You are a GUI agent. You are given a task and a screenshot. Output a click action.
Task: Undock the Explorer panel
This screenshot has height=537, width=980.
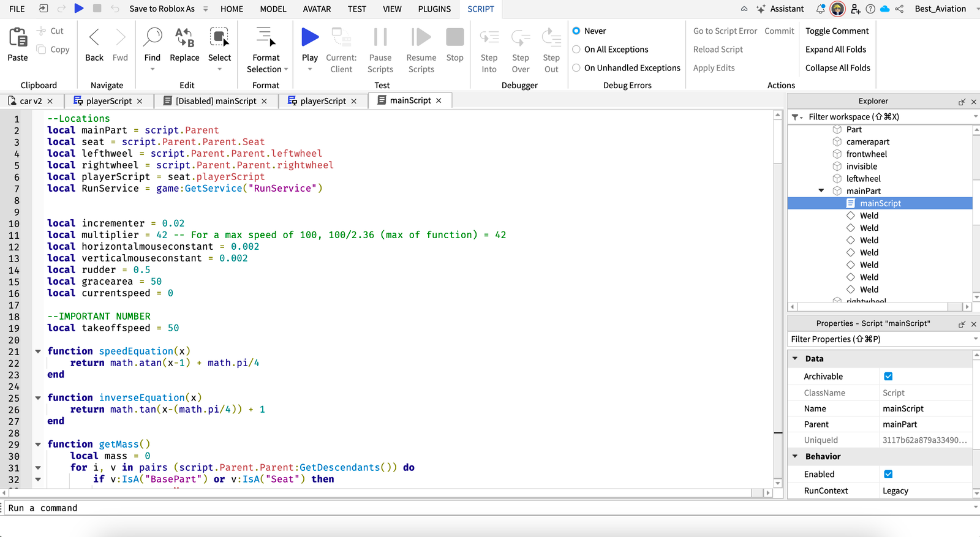962,102
